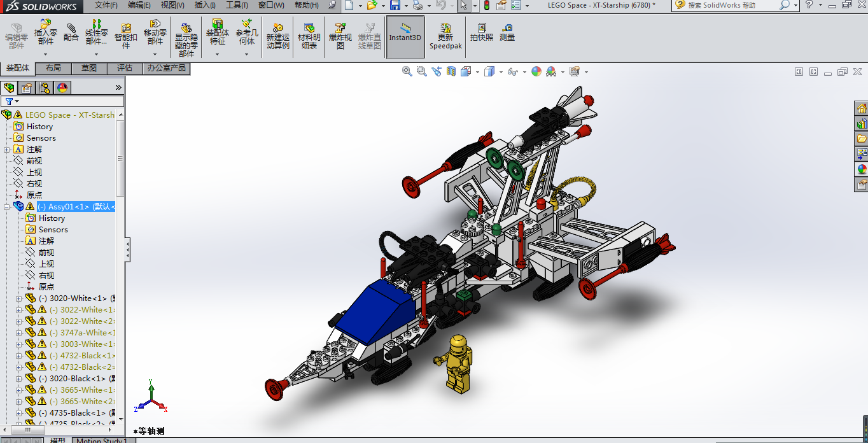The width and height of the screenshot is (868, 443).
Task: Toggle the Select cursor tool
Action: click(x=463, y=5)
